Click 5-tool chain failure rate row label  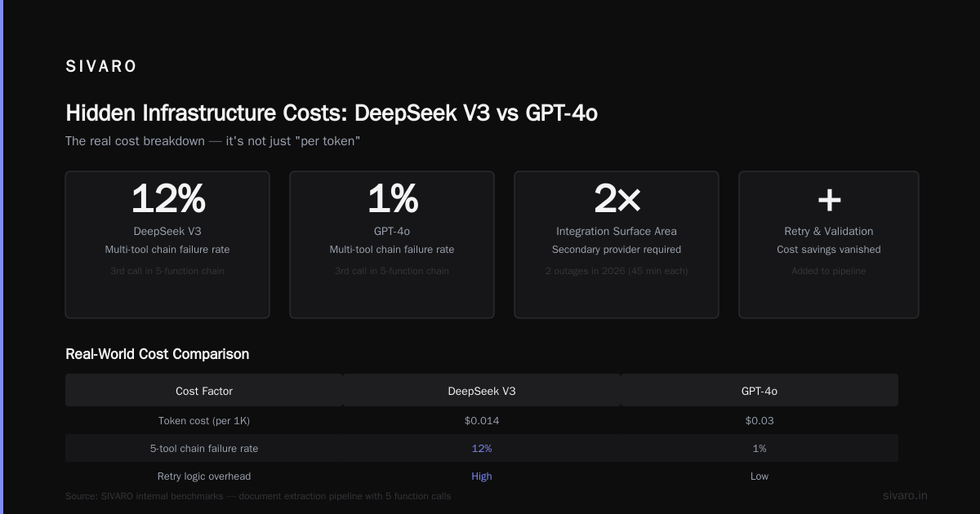(204, 449)
